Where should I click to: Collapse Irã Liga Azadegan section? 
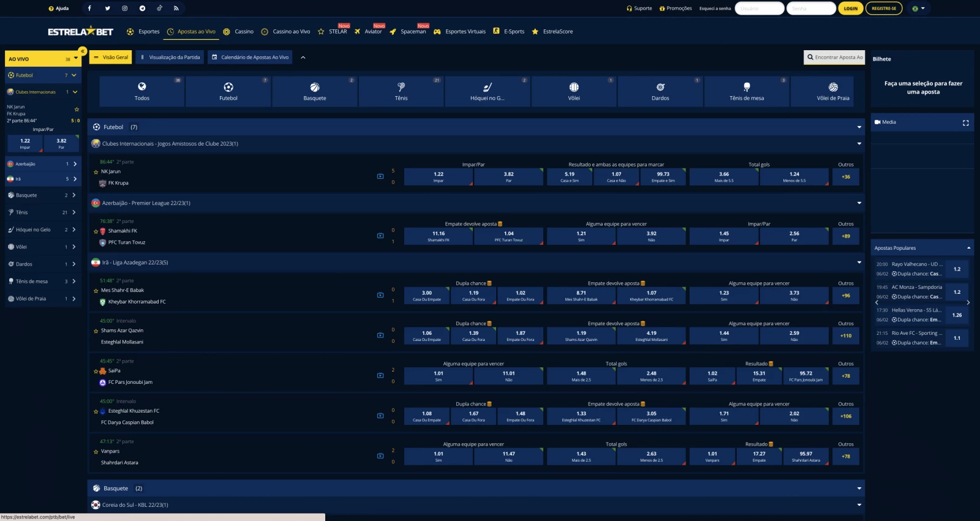859,263
